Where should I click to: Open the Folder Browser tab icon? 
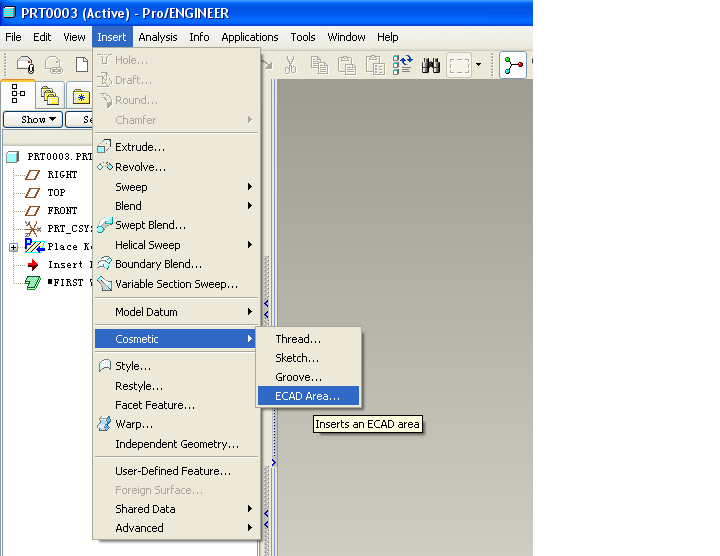(50, 95)
